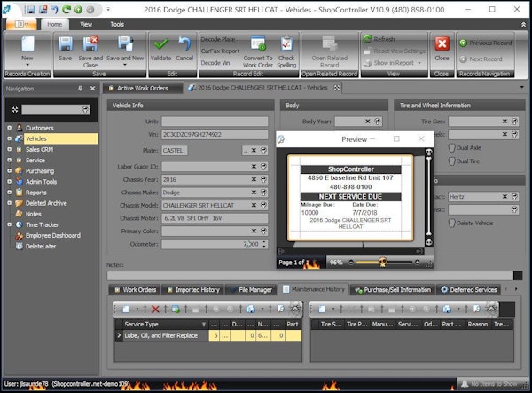Open the Imported History tab
Image resolution: width=532 pixels, height=393 pixels.
coord(193,290)
